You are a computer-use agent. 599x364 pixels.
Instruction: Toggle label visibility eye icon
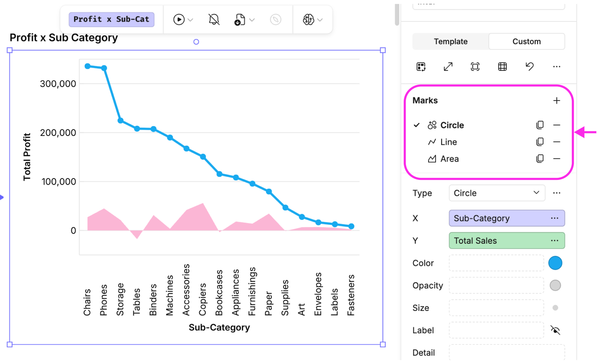[555, 330]
